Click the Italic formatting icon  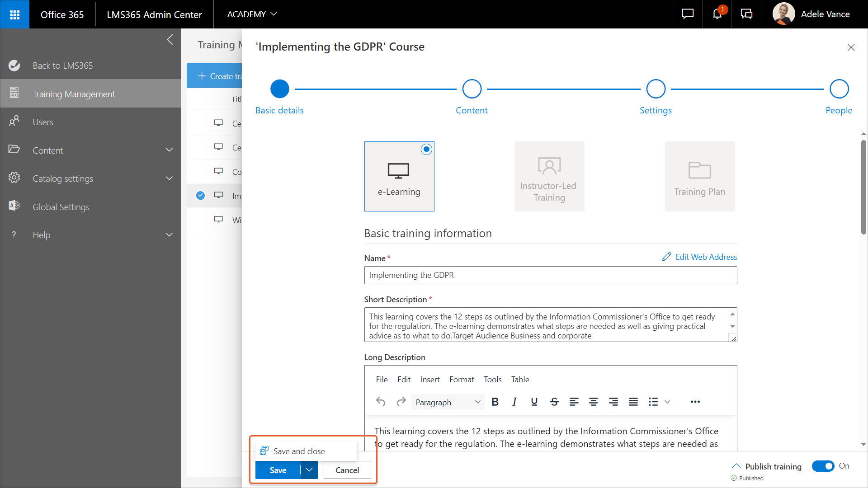[x=514, y=402]
